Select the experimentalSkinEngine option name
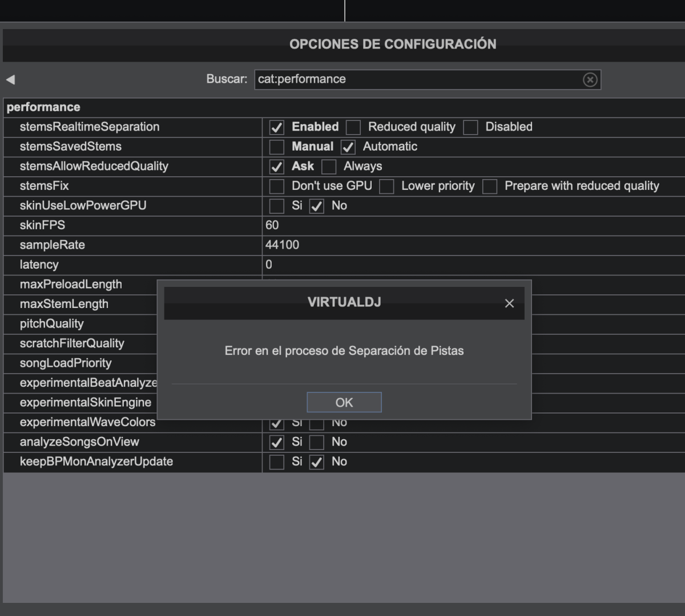This screenshot has width=685, height=616. point(86,402)
